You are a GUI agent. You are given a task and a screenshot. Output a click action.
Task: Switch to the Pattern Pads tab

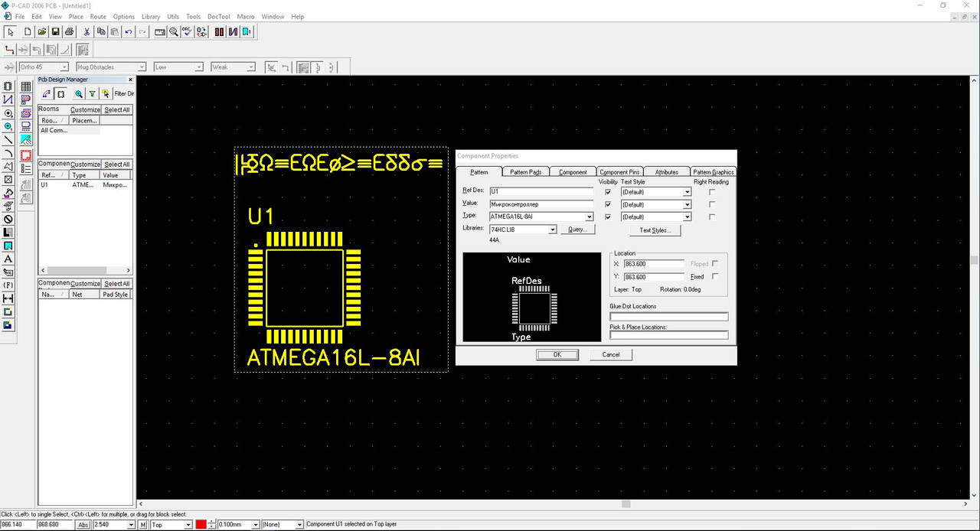tap(525, 172)
